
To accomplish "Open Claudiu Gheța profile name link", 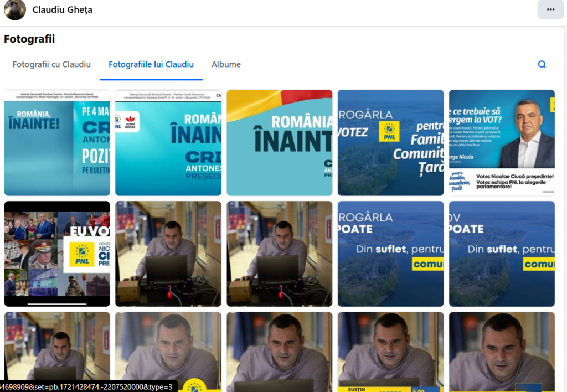I will click(62, 10).
